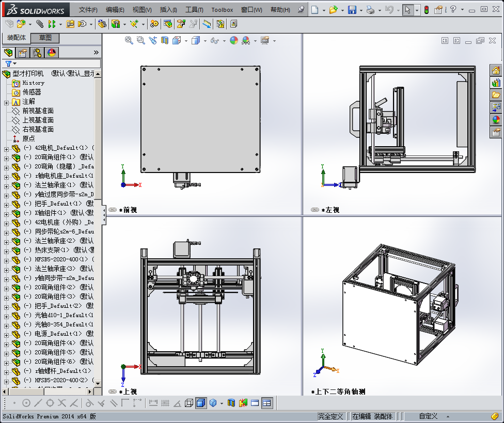Screen dimensions: 504x423
Task: Click the Mate paperclip icon
Action: click(x=40, y=24)
